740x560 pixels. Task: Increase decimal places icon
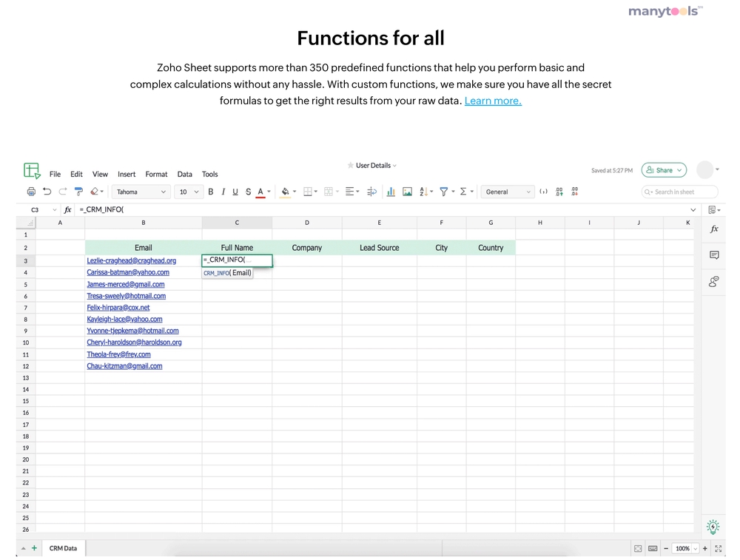click(x=559, y=192)
